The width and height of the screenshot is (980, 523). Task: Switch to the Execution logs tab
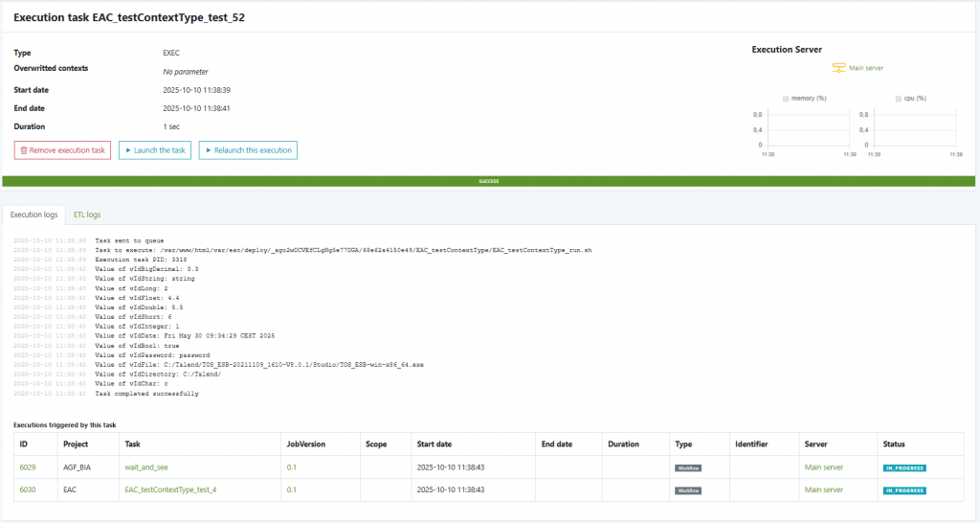[x=33, y=215]
